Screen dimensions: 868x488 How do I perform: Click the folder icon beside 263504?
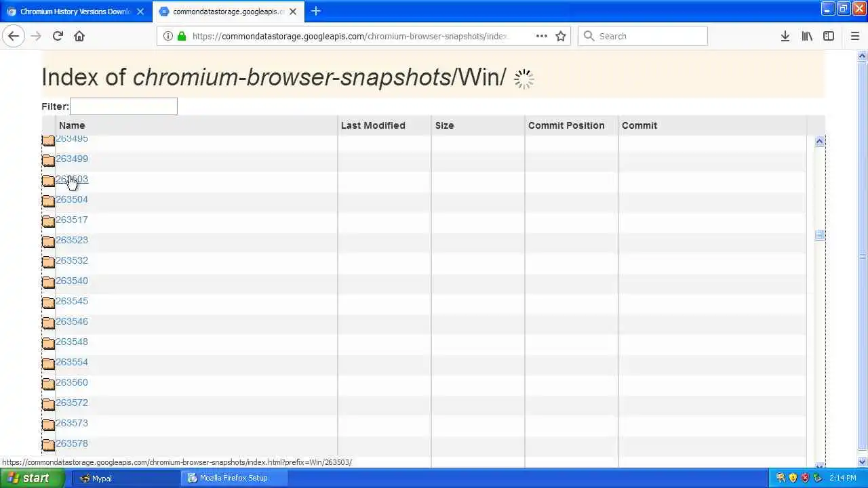coord(48,201)
